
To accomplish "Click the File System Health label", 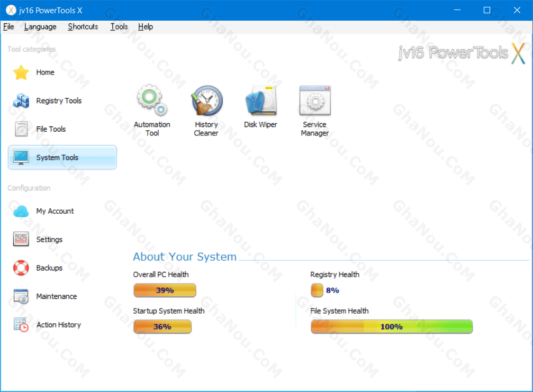I will tap(339, 311).
